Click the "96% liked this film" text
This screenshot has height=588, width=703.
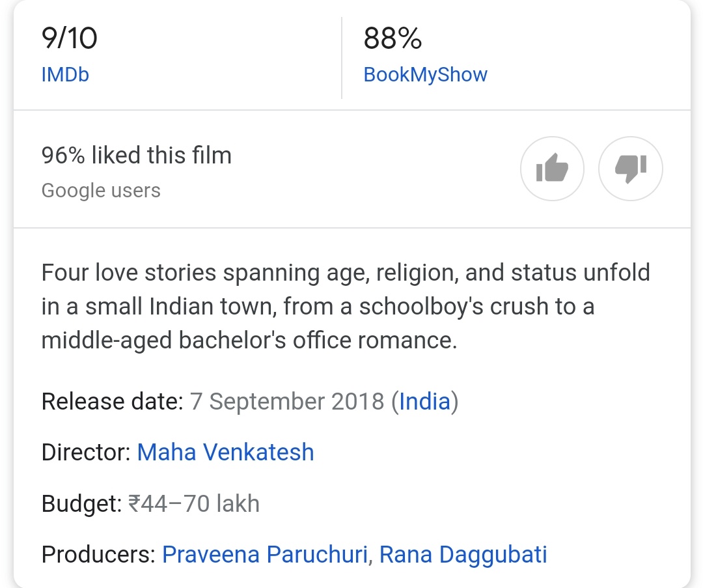coord(136,156)
